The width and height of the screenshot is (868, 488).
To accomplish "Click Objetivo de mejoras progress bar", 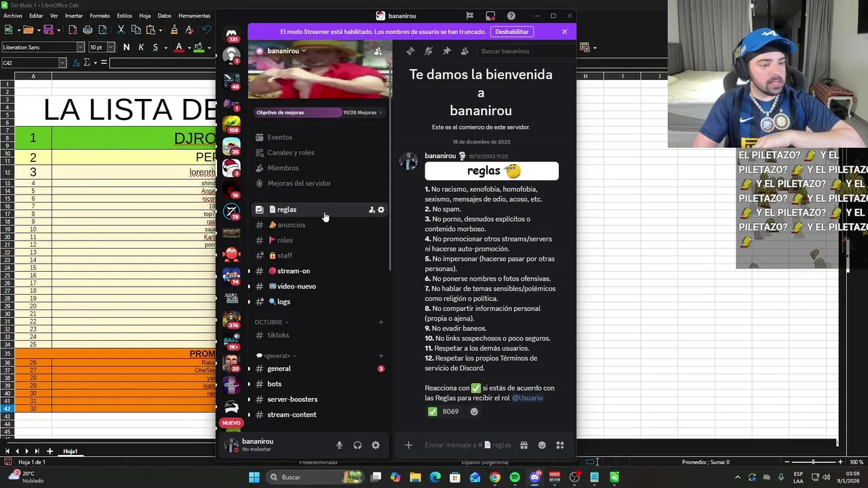I will click(x=319, y=113).
